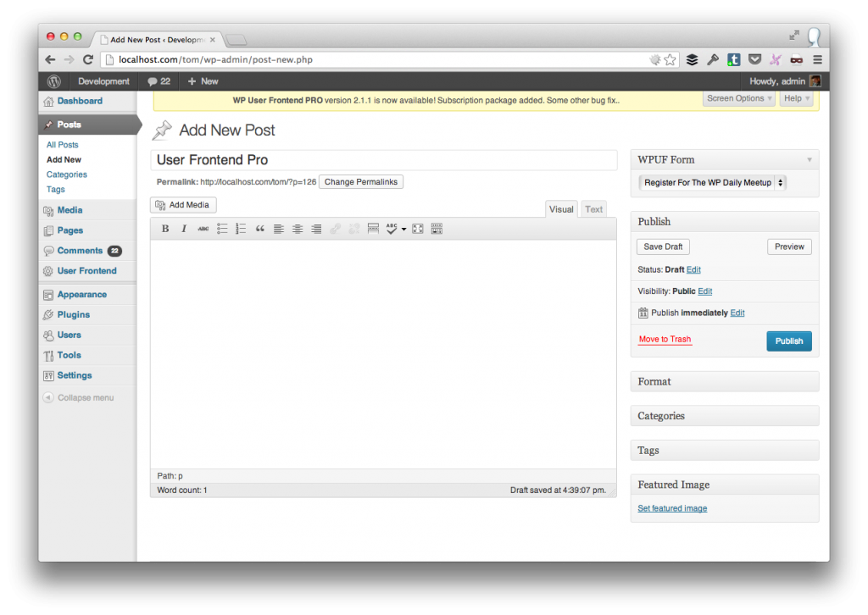Viewport: 868px width, 615px height.
Task: Click Move to Trash link
Action: pyautogui.click(x=665, y=340)
